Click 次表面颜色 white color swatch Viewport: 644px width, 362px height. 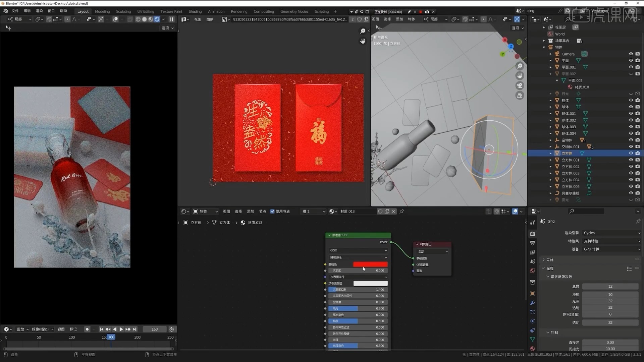click(x=370, y=284)
